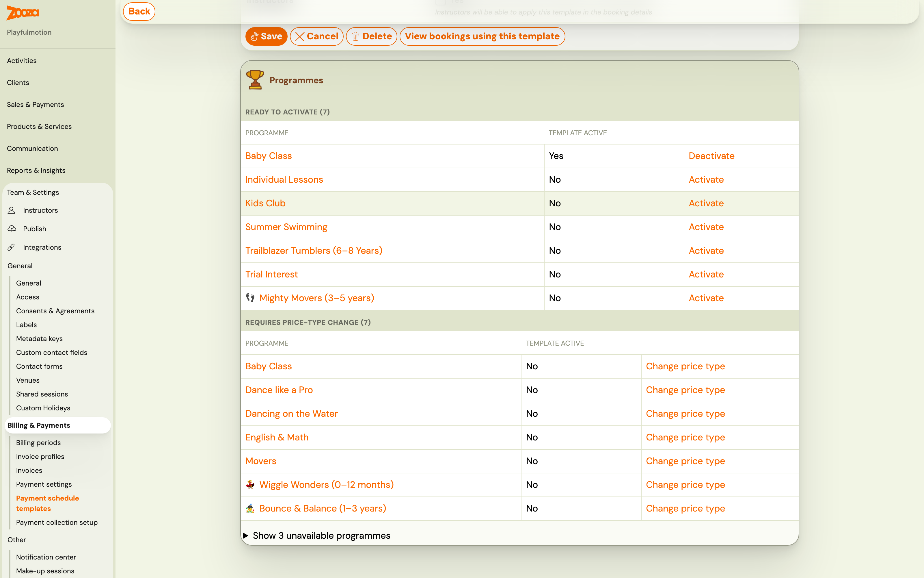The height and width of the screenshot is (578, 924).
Task: Open Contact forms settings
Action: 39,366
